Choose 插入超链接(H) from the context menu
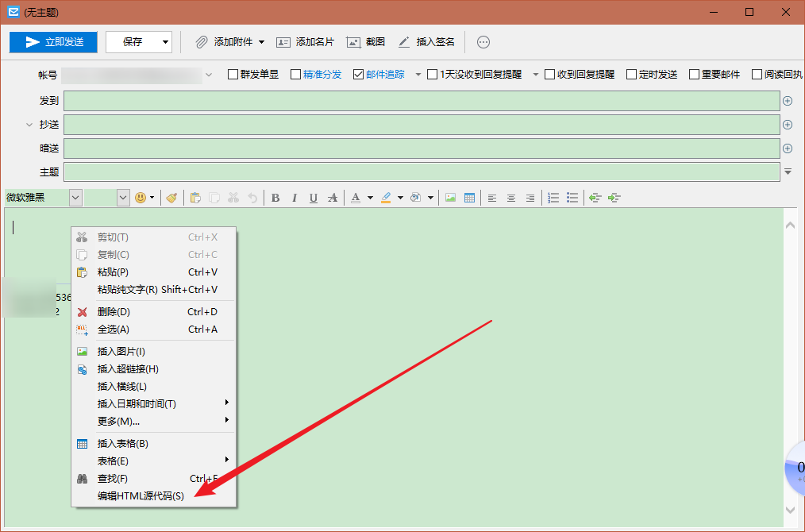Image resolution: width=805 pixels, height=532 pixels. pos(153,369)
